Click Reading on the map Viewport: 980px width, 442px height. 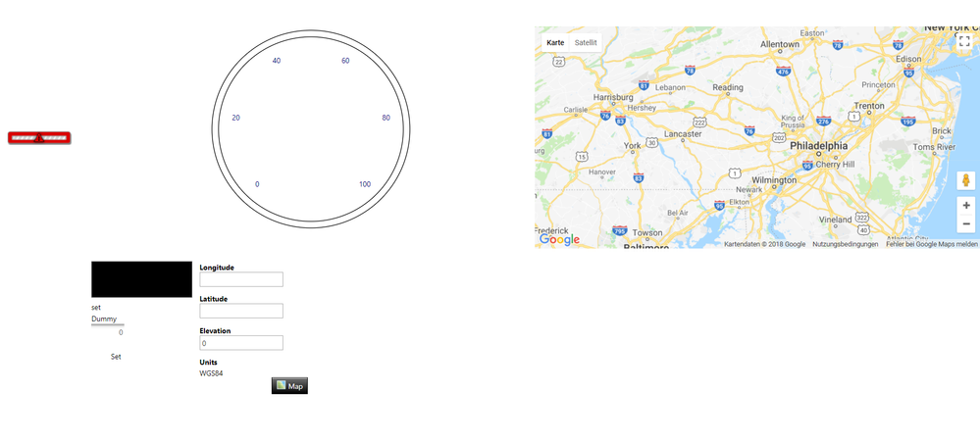point(728,87)
